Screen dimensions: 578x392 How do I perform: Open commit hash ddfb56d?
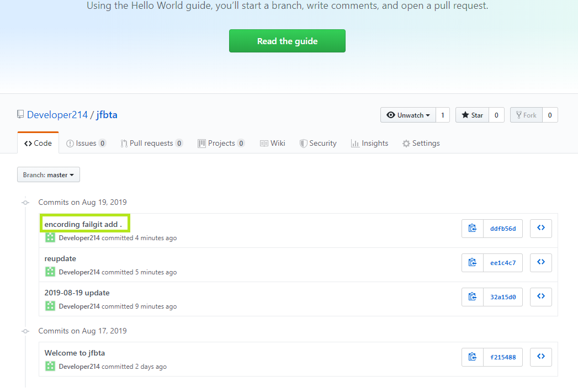pos(503,229)
